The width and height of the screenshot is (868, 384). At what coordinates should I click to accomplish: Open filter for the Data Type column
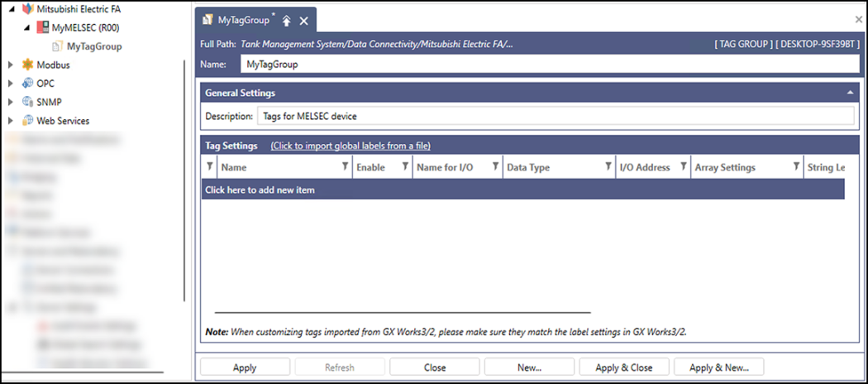608,166
